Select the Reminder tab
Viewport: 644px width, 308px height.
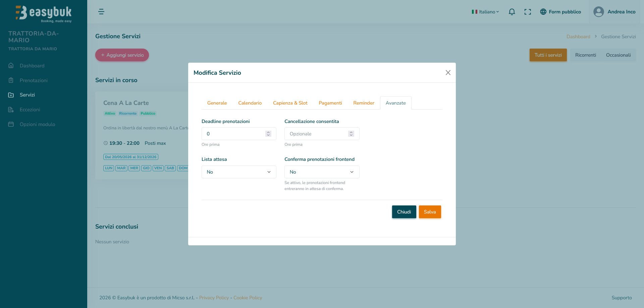pyautogui.click(x=364, y=103)
